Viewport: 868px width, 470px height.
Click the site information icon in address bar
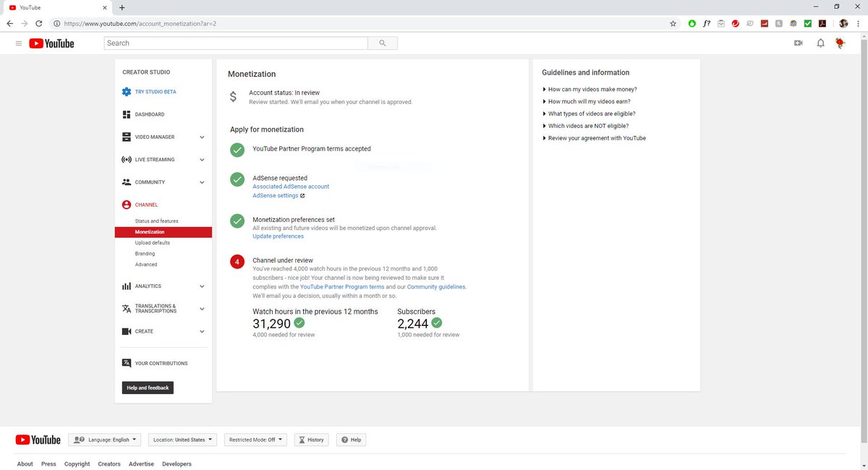coord(57,23)
